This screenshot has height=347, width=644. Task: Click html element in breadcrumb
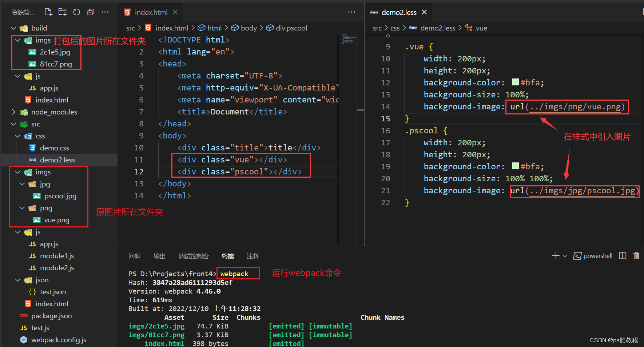tap(214, 28)
